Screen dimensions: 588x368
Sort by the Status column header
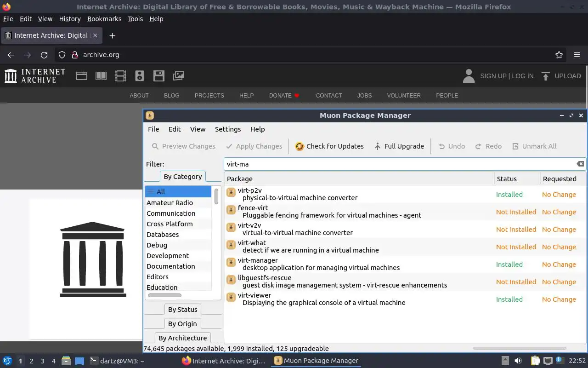pos(517,179)
